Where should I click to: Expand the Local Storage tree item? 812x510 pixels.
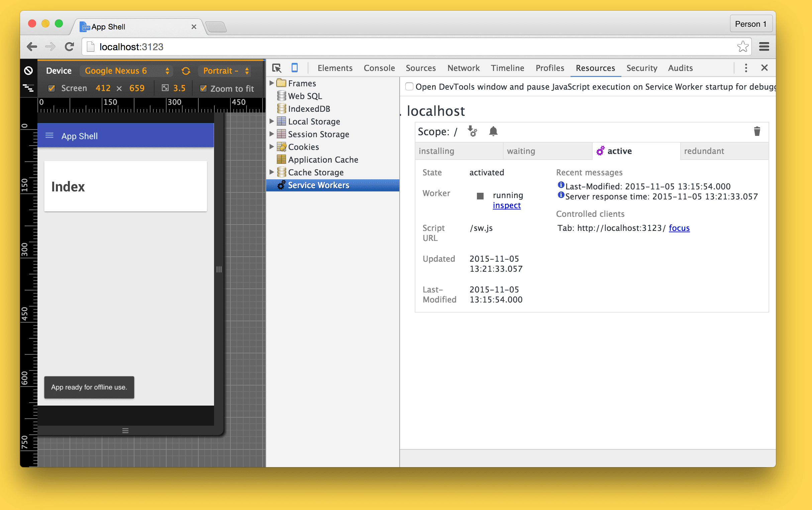273,121
